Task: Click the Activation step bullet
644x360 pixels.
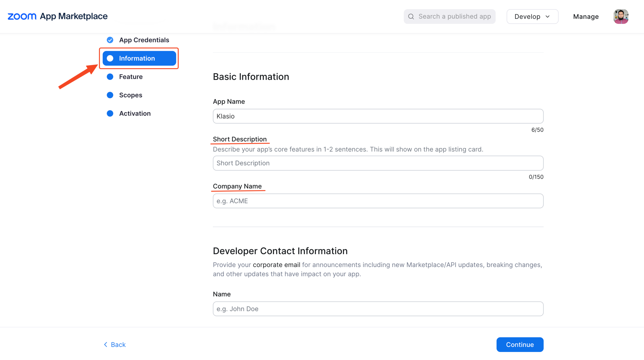Action: click(110, 113)
